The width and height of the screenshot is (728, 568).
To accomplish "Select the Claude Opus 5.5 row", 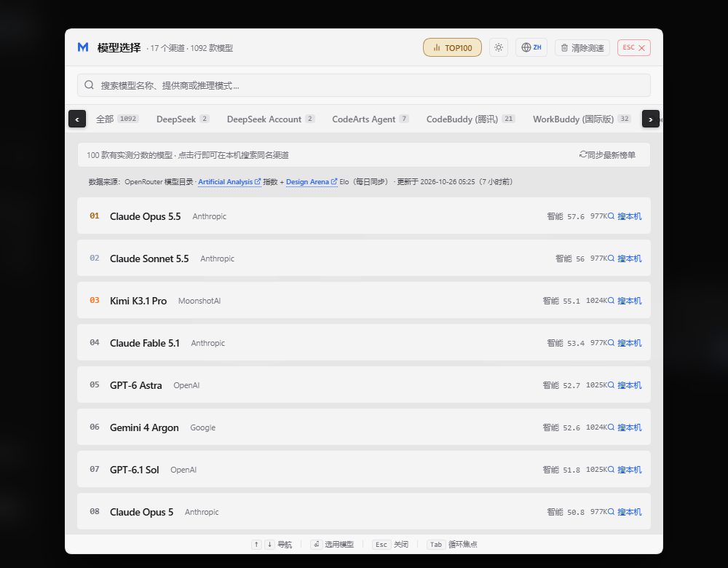I will click(x=364, y=216).
